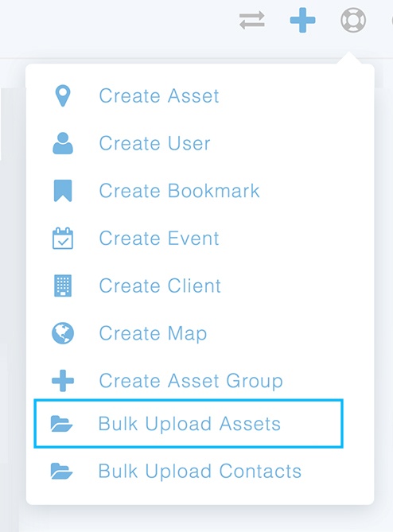393x532 pixels.
Task: Click the folder icon for Bulk Upload Contacts
Action: pyautogui.click(x=61, y=472)
